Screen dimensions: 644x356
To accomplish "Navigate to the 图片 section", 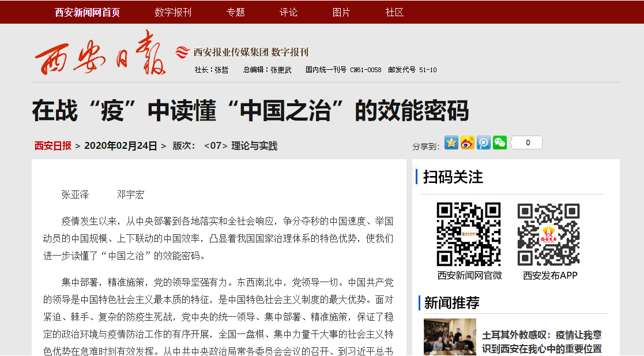I will click(341, 12).
